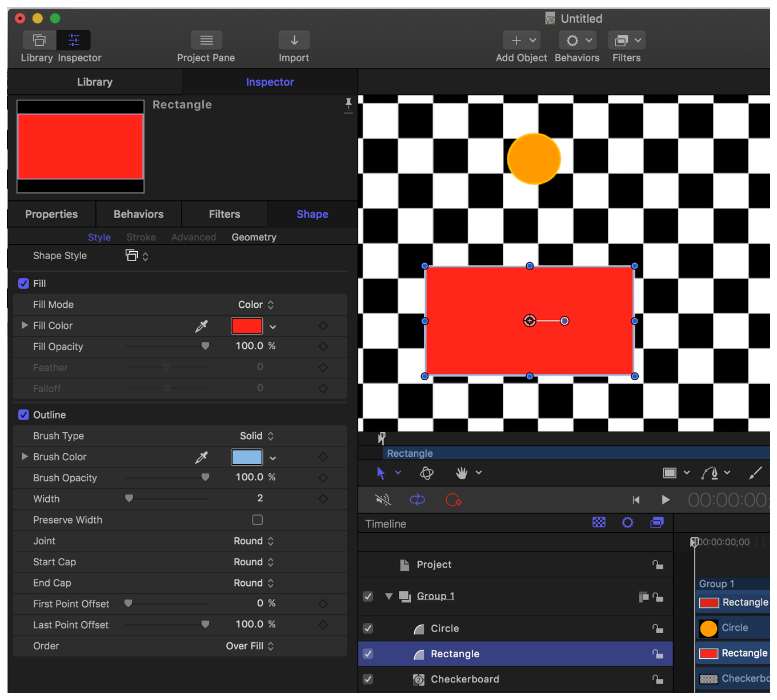Enable the Preserve Width checkbox
Image resolution: width=777 pixels, height=700 pixels.
258,520
